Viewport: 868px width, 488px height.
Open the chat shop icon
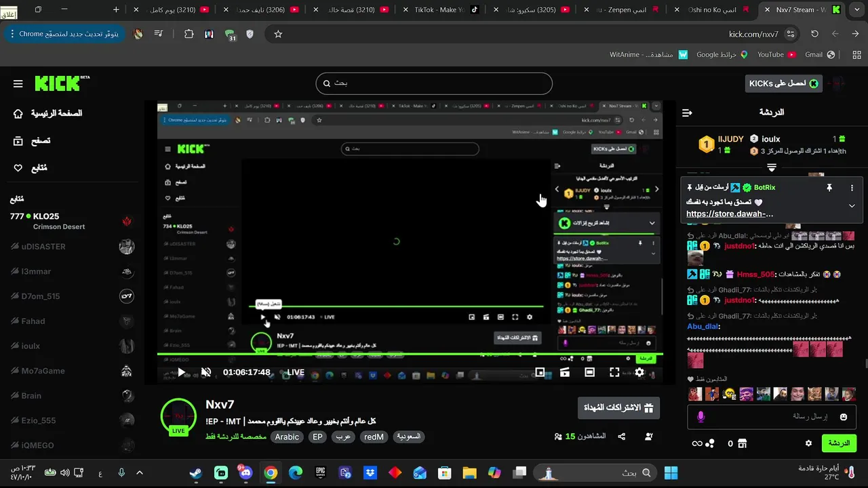coord(742,443)
